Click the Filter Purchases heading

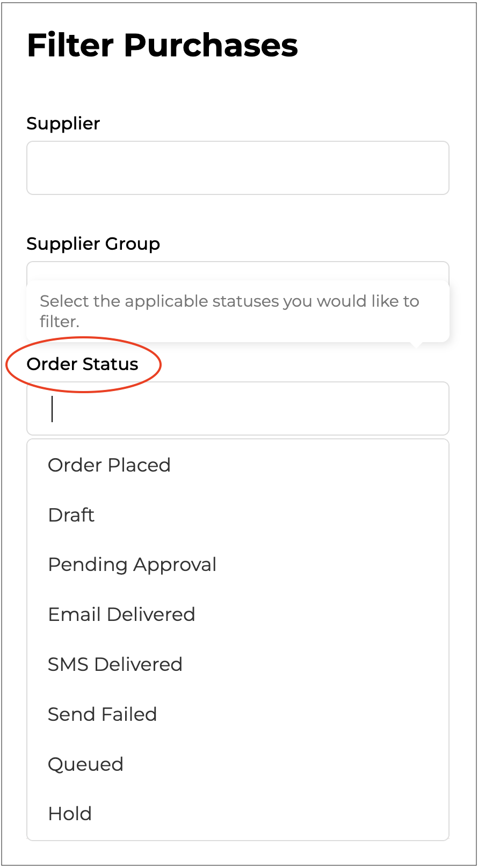(162, 45)
